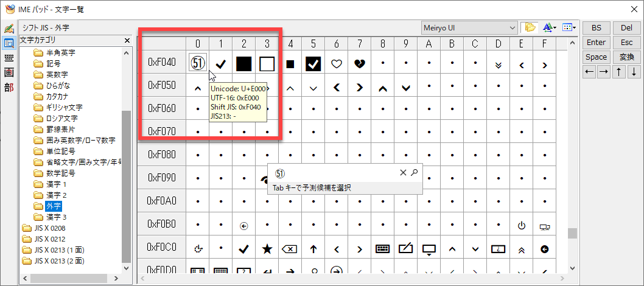Select the 漢字 1 category
This screenshot has width=644, height=286.
[56, 184]
